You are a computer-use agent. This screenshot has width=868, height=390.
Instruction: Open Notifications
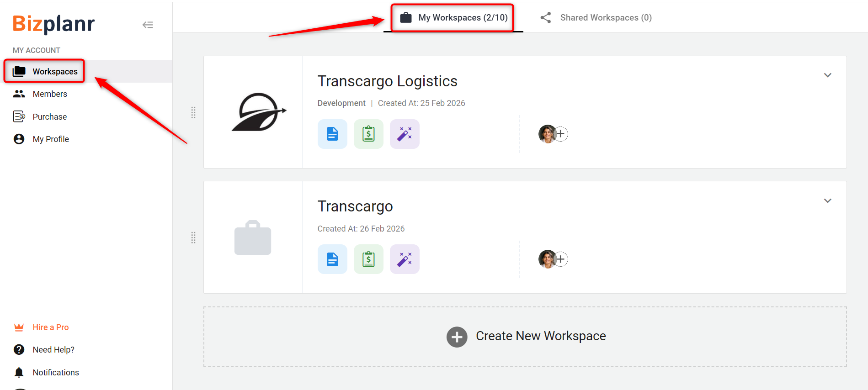click(x=56, y=372)
